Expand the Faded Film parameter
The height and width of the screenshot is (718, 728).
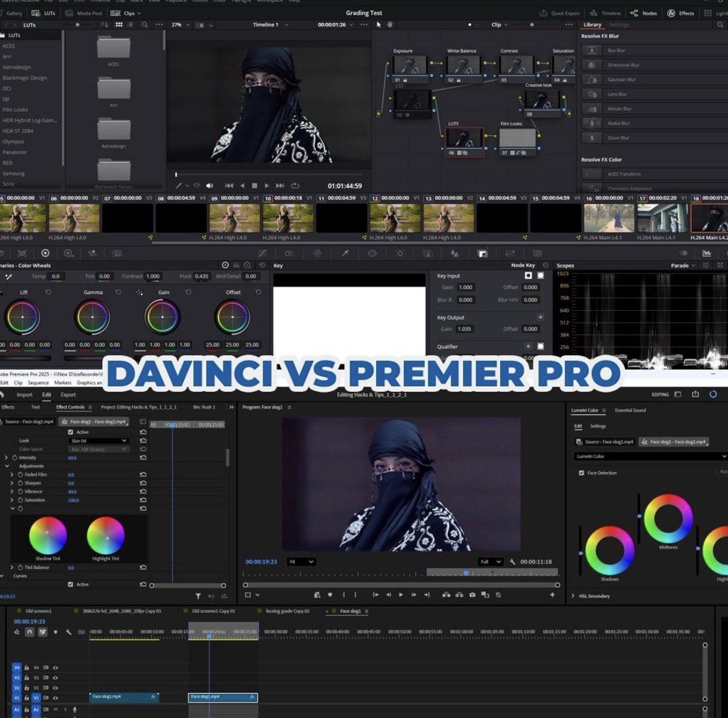coord(12,475)
